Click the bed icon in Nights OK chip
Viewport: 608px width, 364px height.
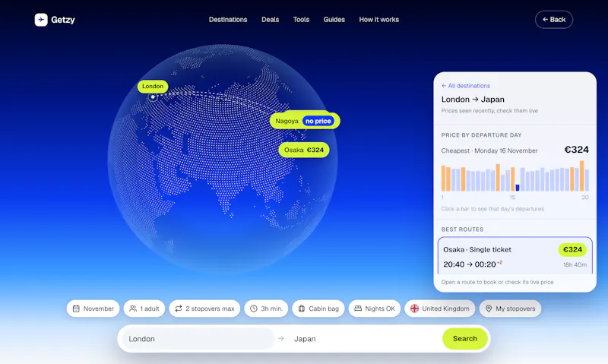(x=358, y=309)
